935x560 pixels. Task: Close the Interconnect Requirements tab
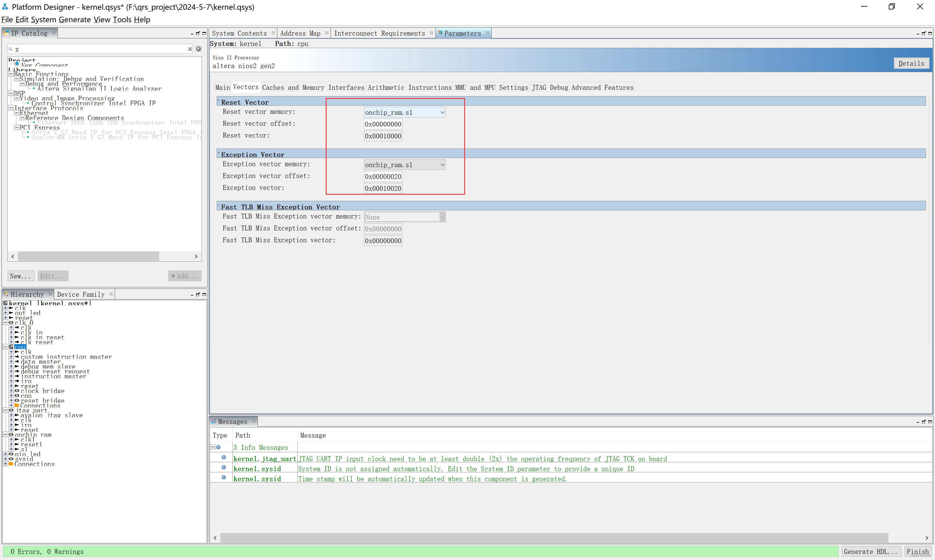click(431, 33)
